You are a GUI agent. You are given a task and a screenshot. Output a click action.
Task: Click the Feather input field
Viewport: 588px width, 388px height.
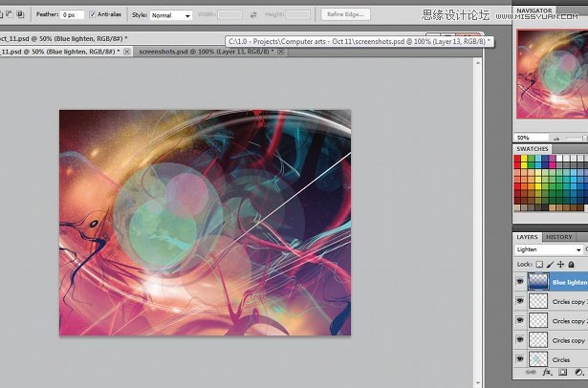coord(73,15)
